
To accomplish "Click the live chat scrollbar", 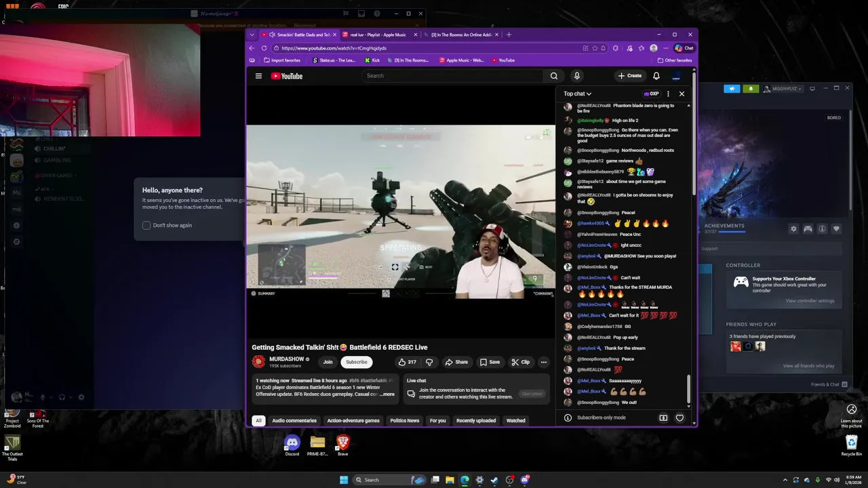I will click(x=688, y=390).
